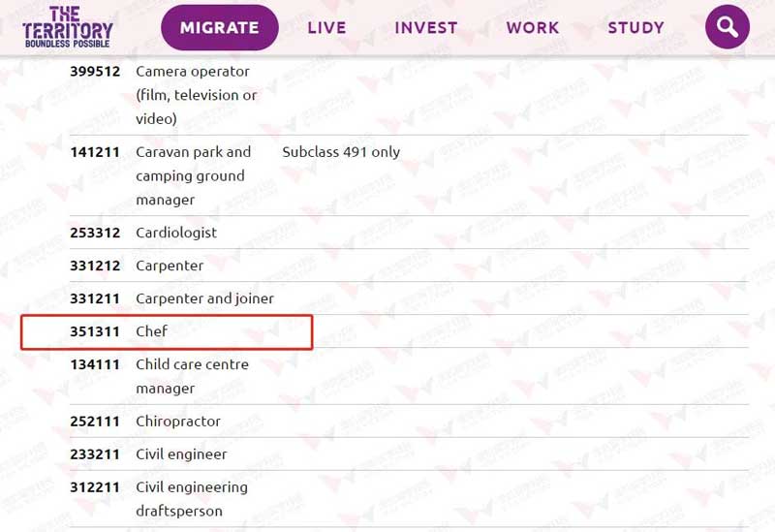This screenshot has height=532, width=775.
Task: Go to the INVEST menu item
Action: click(x=426, y=28)
